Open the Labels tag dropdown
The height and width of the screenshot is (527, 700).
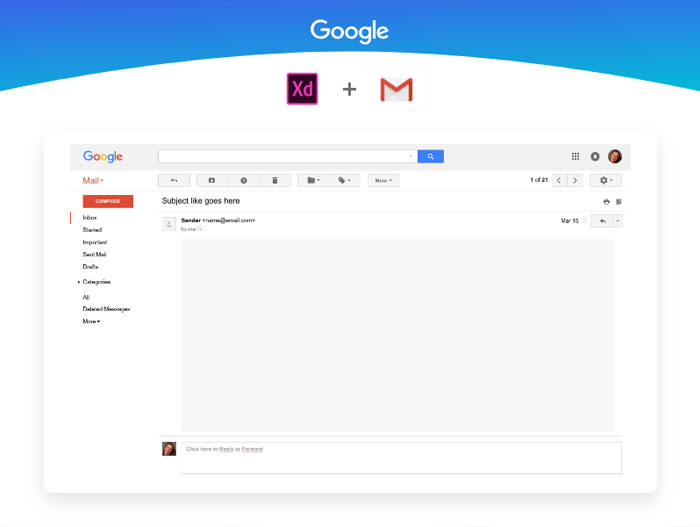344,180
